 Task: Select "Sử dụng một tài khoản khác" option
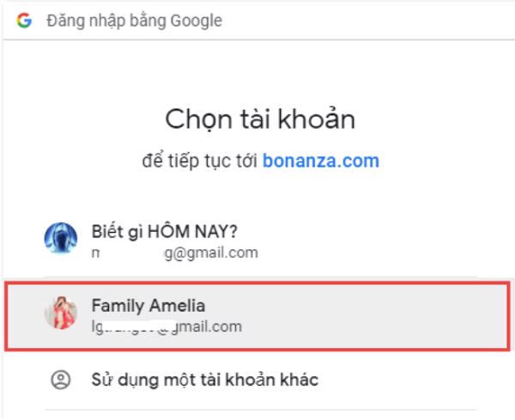[x=204, y=379]
